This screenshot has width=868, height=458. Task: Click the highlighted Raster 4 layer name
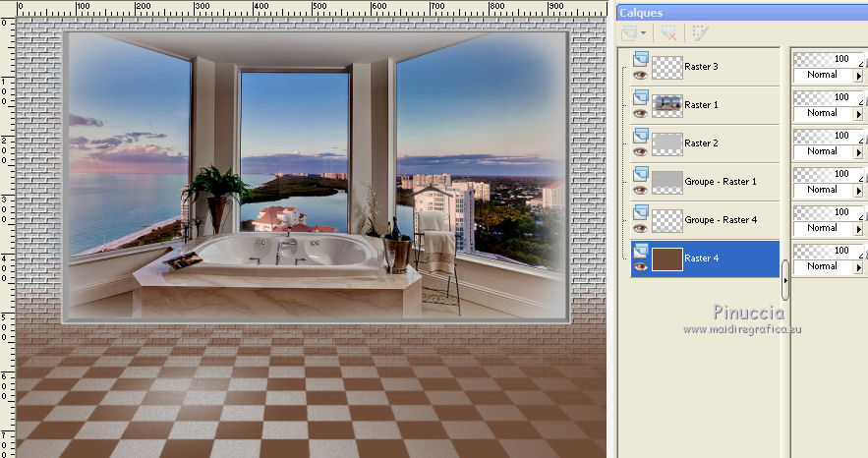click(x=701, y=258)
